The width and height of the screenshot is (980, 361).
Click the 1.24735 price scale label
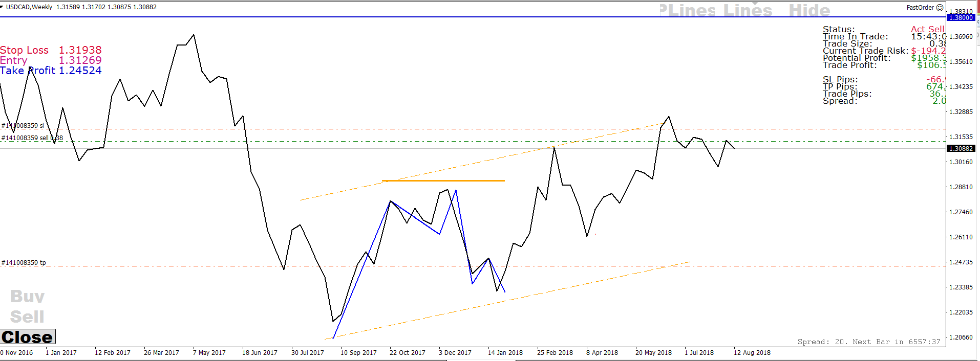pos(961,262)
